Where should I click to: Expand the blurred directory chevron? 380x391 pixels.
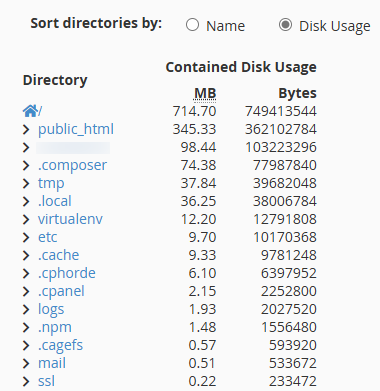(26, 147)
